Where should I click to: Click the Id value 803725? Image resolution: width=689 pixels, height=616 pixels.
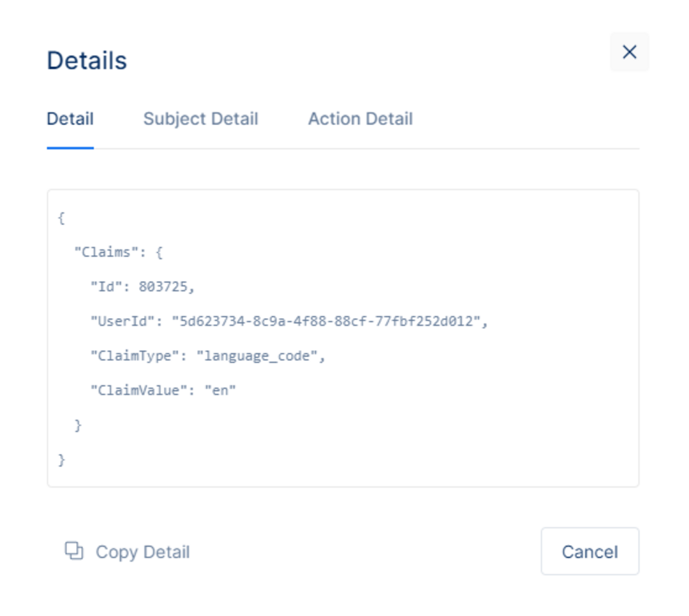point(163,286)
